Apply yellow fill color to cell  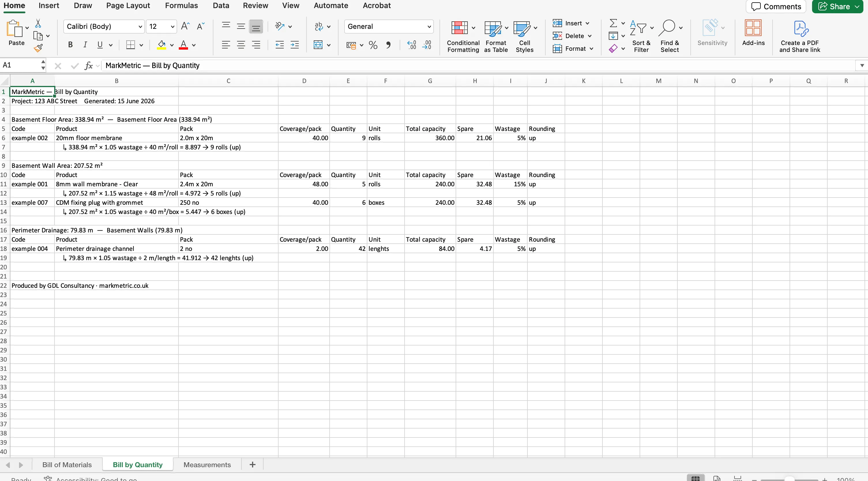(161, 44)
